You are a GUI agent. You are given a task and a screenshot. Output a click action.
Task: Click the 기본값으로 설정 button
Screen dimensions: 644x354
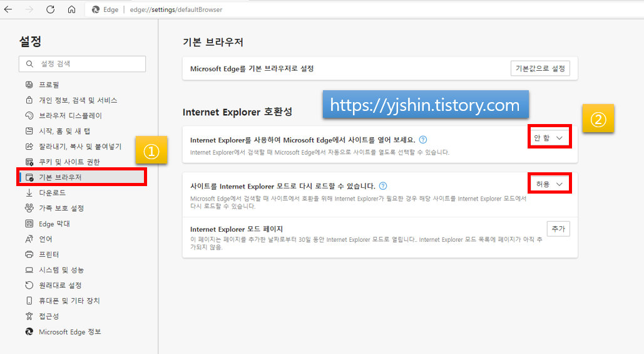pos(540,68)
